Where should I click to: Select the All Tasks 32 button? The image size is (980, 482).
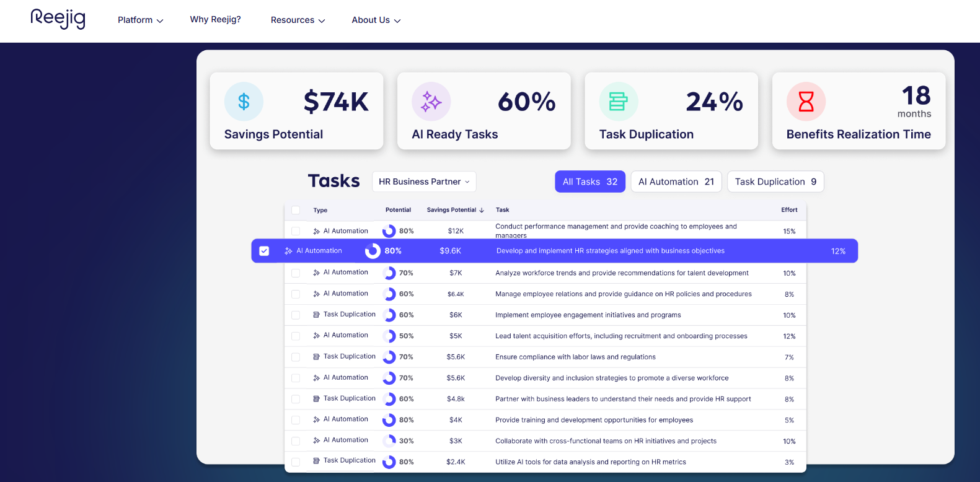(x=589, y=182)
